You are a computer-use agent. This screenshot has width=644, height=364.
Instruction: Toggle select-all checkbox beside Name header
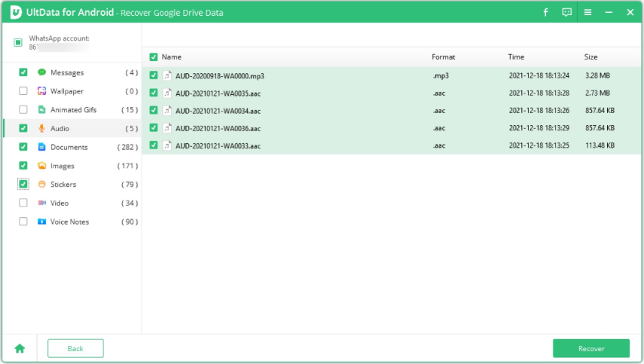click(x=154, y=57)
